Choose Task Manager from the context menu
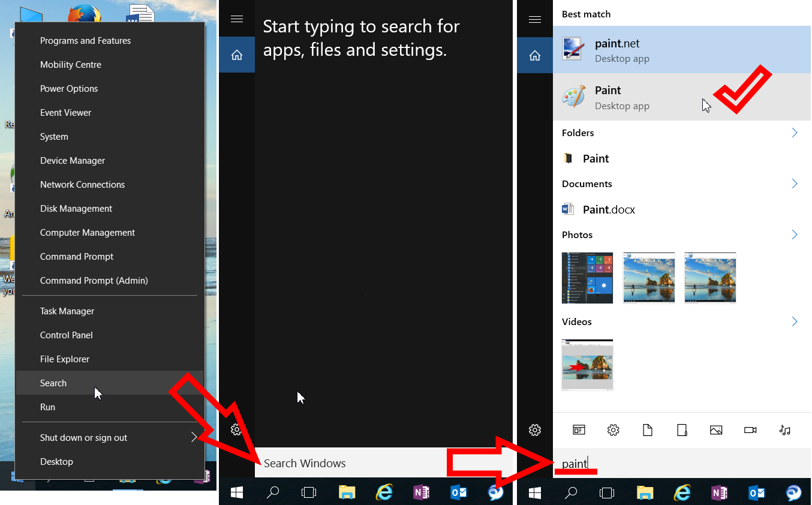The height and width of the screenshot is (505, 812). pyautogui.click(x=67, y=311)
